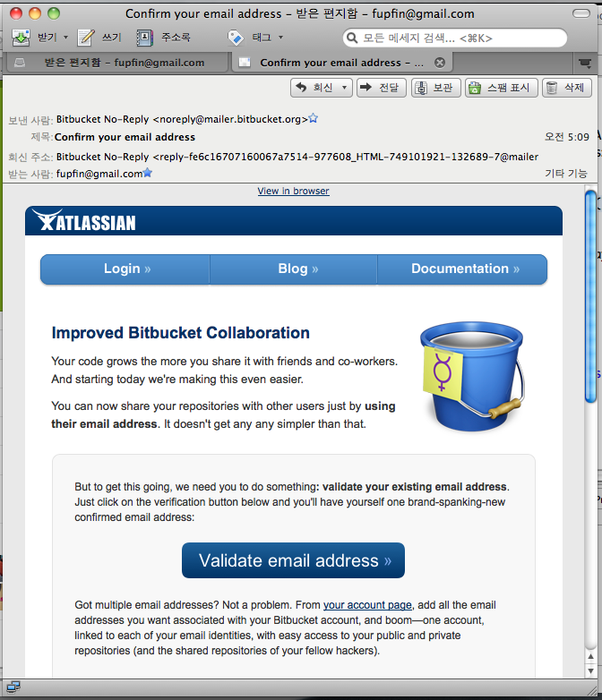602x700 pixels.
Task: Click the tab list icon at right of tab bar
Action: click(585, 63)
